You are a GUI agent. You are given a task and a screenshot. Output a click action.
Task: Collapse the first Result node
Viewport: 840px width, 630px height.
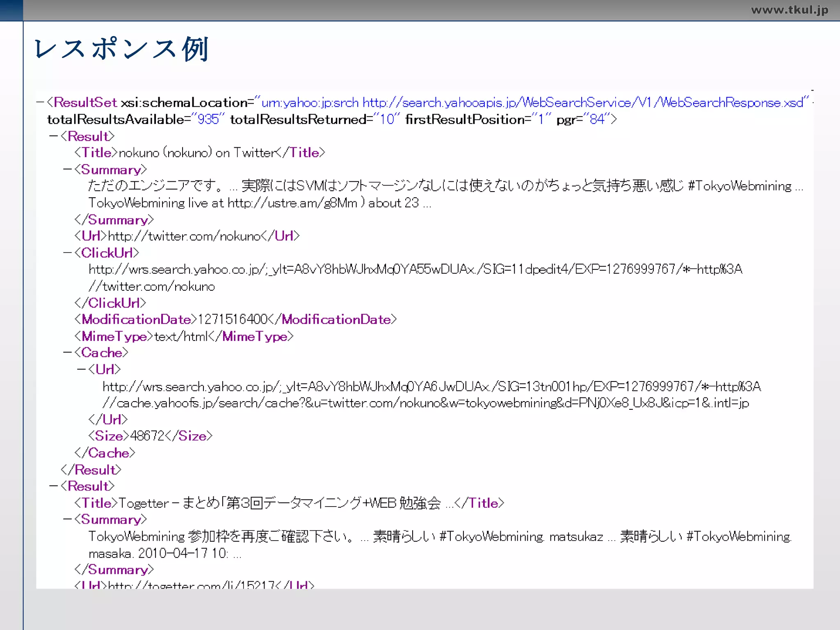pyautogui.click(x=54, y=136)
